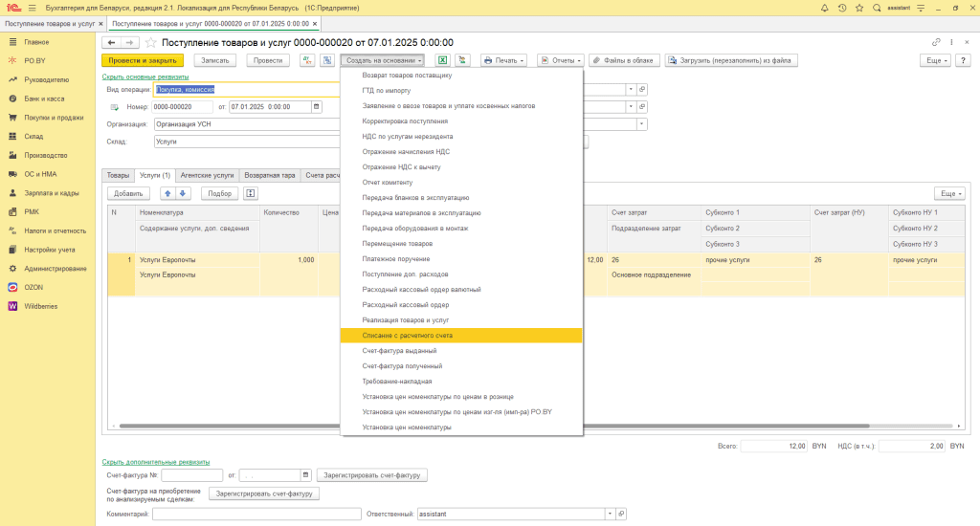Switch to Агентские услуги tab
The height and width of the screenshot is (526, 980).
pyautogui.click(x=207, y=176)
